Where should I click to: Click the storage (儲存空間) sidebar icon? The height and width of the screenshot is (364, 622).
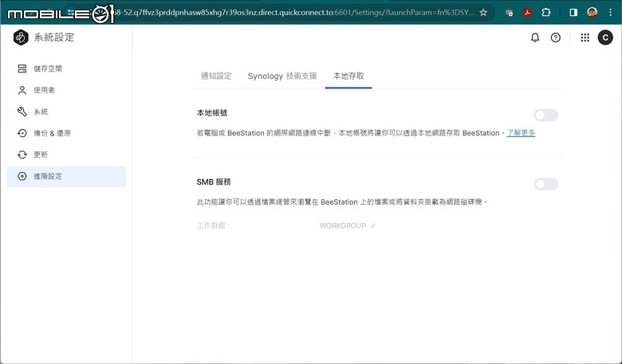pyautogui.click(x=22, y=68)
